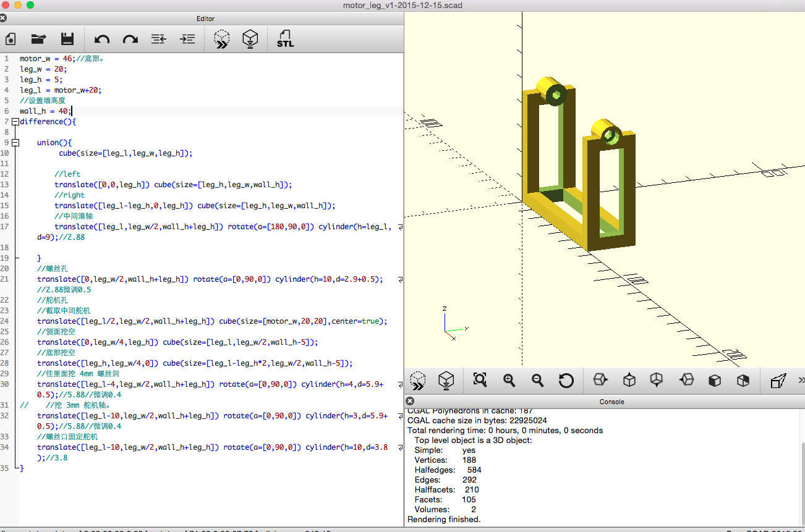805x532 pixels.
Task: Expand the viewer toolbar overflow chevron
Action: (x=801, y=380)
